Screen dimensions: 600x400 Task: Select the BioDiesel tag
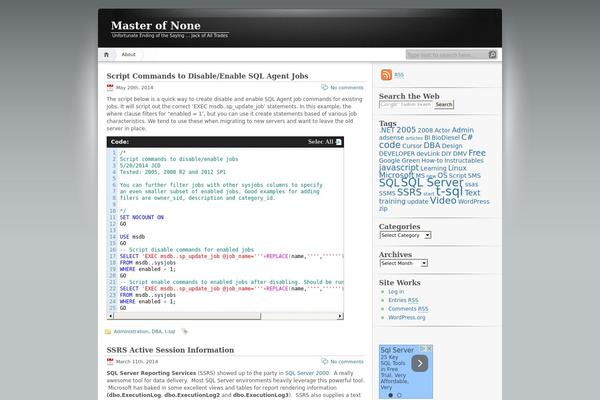445,138
